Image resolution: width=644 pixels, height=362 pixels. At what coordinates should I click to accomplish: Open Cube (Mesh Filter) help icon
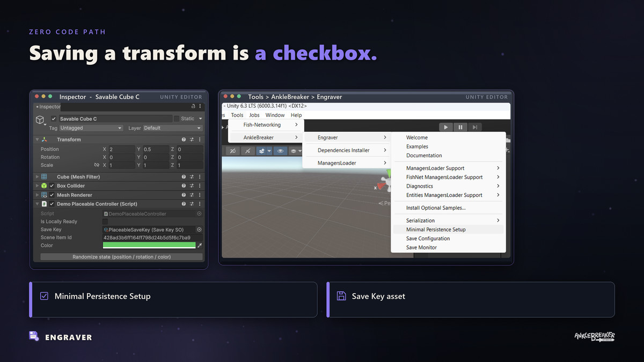(184, 177)
